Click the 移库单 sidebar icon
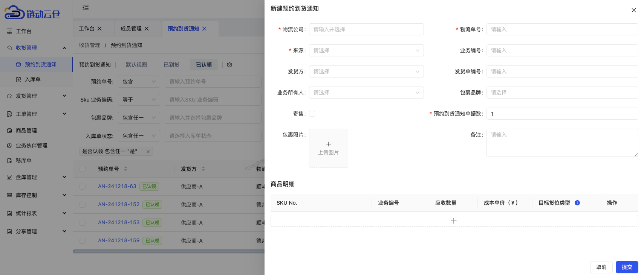The image size is (644, 275). tap(9, 161)
